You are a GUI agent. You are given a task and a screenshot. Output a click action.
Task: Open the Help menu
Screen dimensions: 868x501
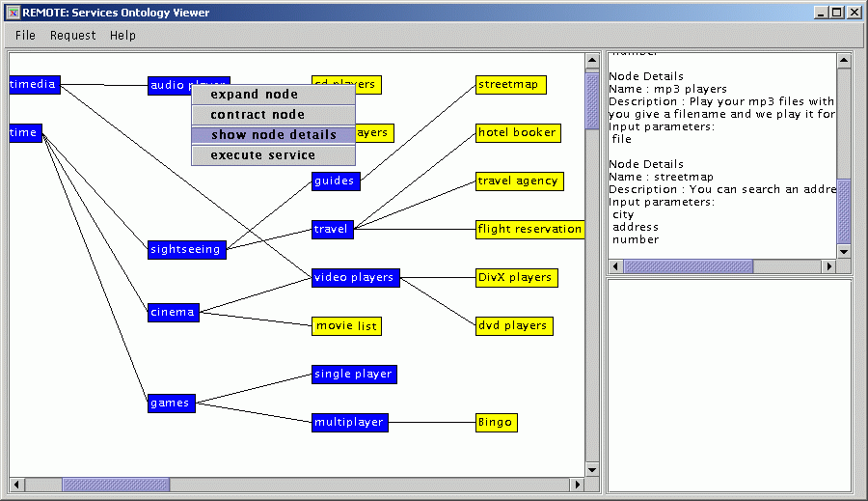tap(122, 36)
